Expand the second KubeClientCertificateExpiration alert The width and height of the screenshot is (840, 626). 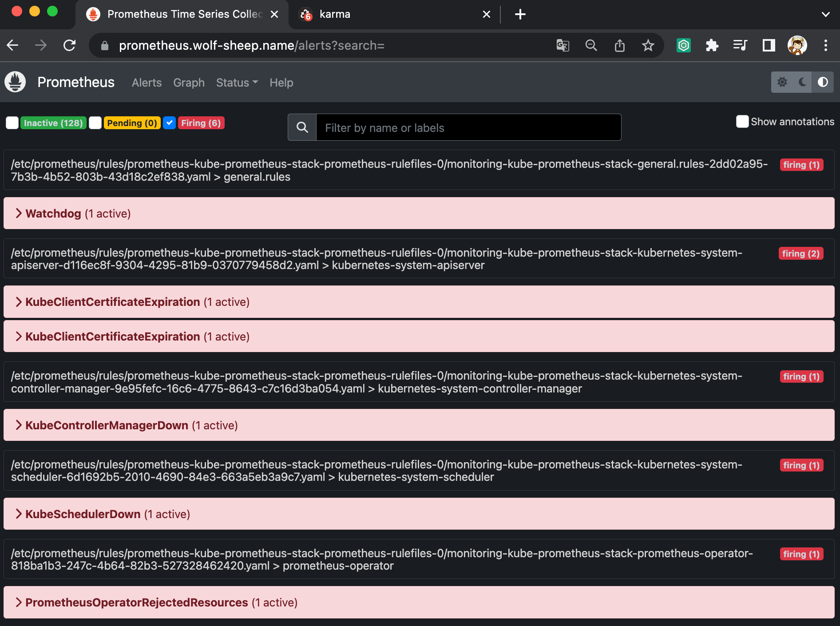point(419,337)
